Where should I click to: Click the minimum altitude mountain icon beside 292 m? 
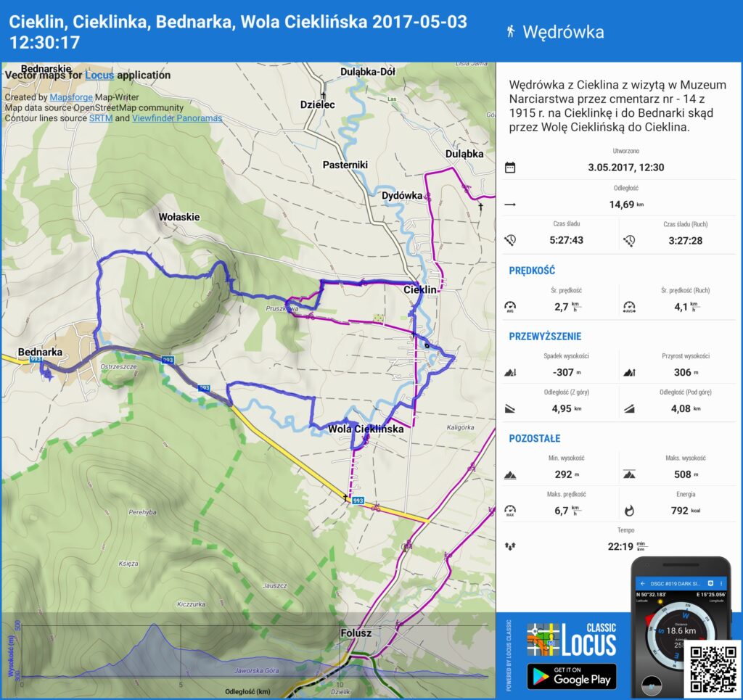click(x=510, y=475)
